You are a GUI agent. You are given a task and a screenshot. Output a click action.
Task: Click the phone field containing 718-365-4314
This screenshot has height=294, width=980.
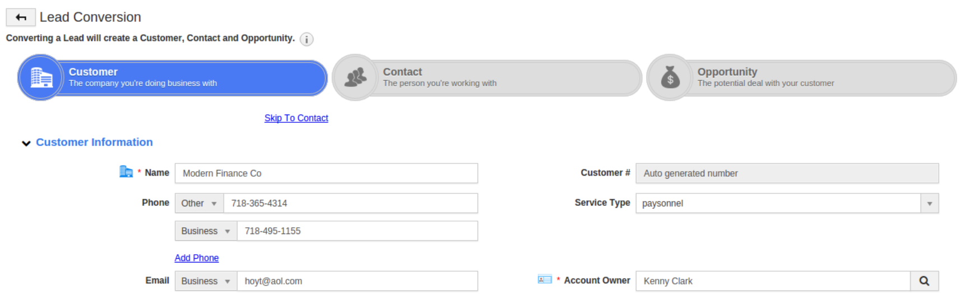coord(350,203)
